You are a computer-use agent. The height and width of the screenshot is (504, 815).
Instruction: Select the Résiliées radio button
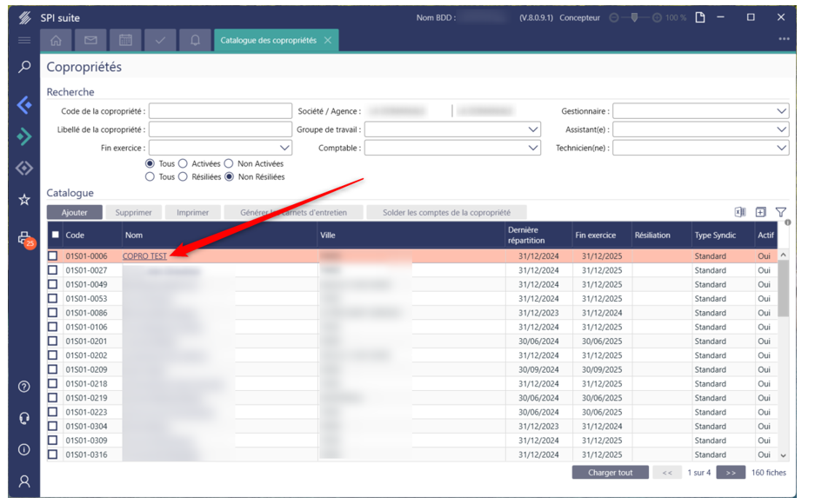(183, 177)
